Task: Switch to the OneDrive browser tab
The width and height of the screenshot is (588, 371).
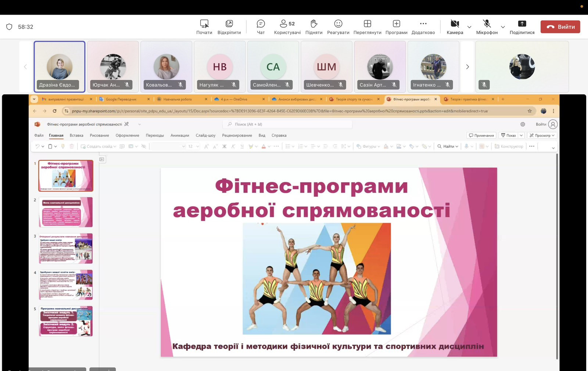Action: [234, 99]
